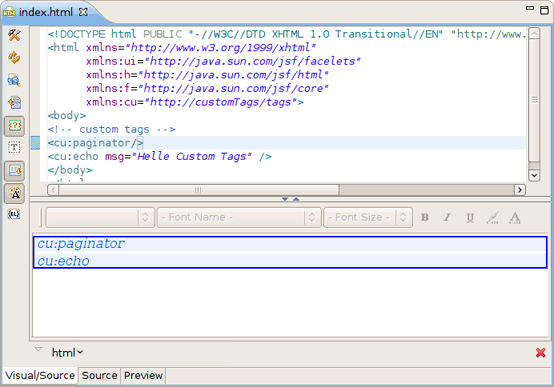The width and height of the screenshot is (554, 387).
Task: Collapse the selection bar using small triangle
Action: 38,349
